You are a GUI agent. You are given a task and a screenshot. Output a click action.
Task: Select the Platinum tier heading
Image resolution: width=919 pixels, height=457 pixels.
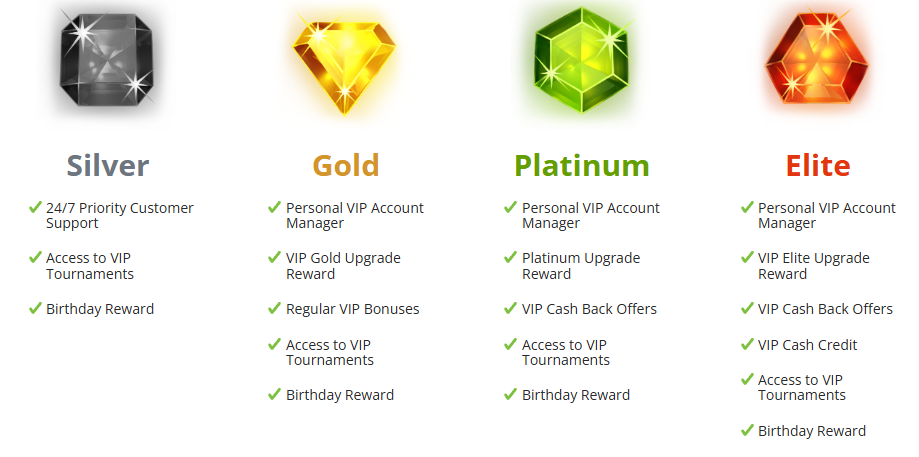tap(582, 165)
